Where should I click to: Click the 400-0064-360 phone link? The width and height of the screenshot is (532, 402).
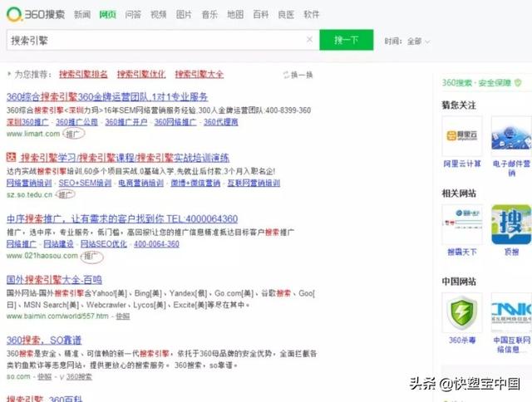(x=156, y=244)
